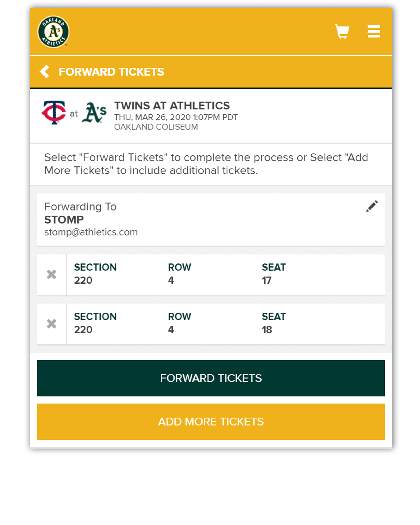Open the hamburger menu
The image size is (420, 525).
coord(374,31)
